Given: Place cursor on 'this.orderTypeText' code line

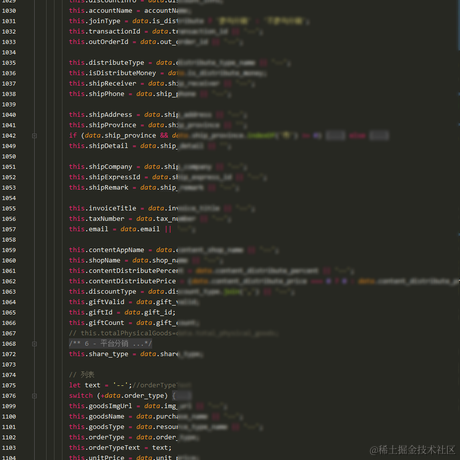Looking at the screenshot, I should [120, 448].
